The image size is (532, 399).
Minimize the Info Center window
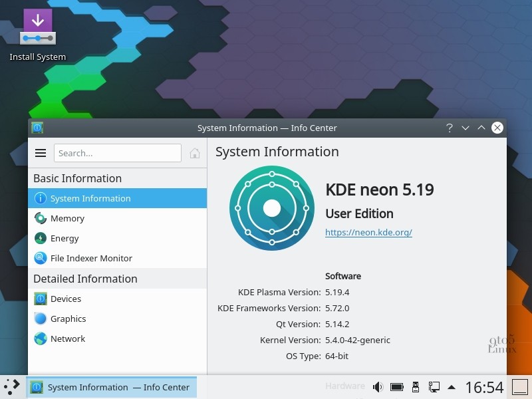pyautogui.click(x=465, y=128)
